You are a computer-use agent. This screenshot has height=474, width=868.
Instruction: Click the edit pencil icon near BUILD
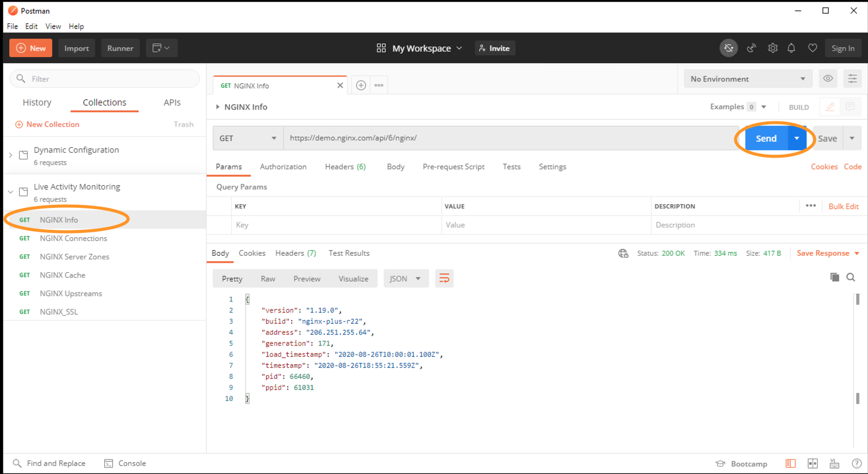[x=830, y=107]
